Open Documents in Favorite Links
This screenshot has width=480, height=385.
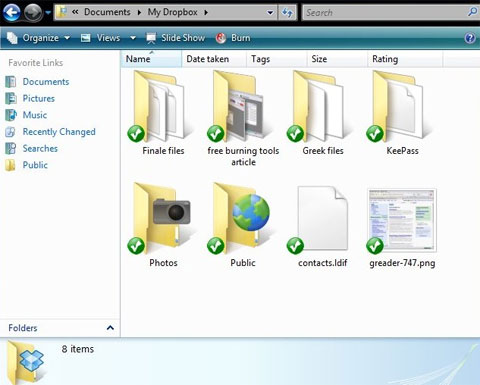tap(46, 82)
